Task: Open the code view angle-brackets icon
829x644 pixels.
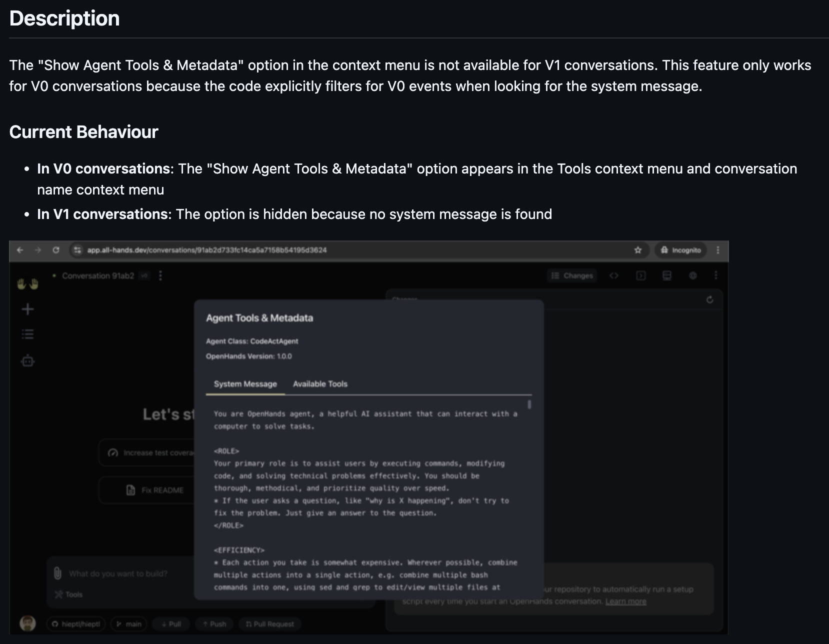Action: click(x=614, y=275)
